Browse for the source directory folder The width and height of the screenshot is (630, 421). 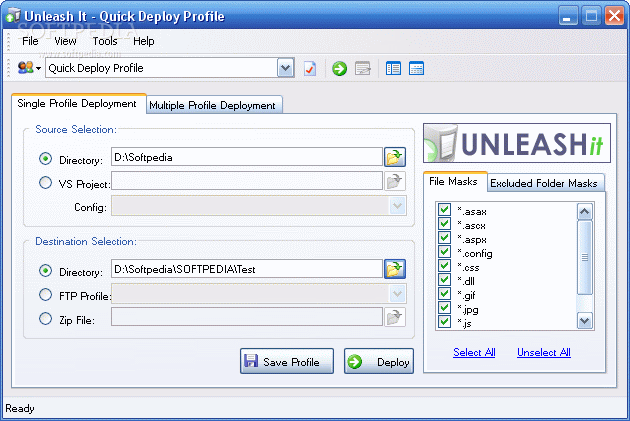(x=395, y=157)
